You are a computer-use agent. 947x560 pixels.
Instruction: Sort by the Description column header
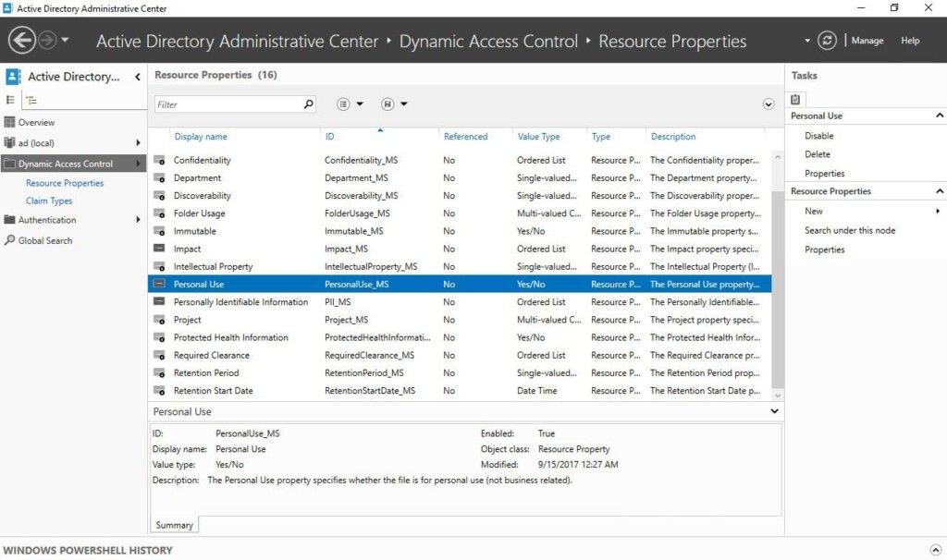click(x=673, y=137)
